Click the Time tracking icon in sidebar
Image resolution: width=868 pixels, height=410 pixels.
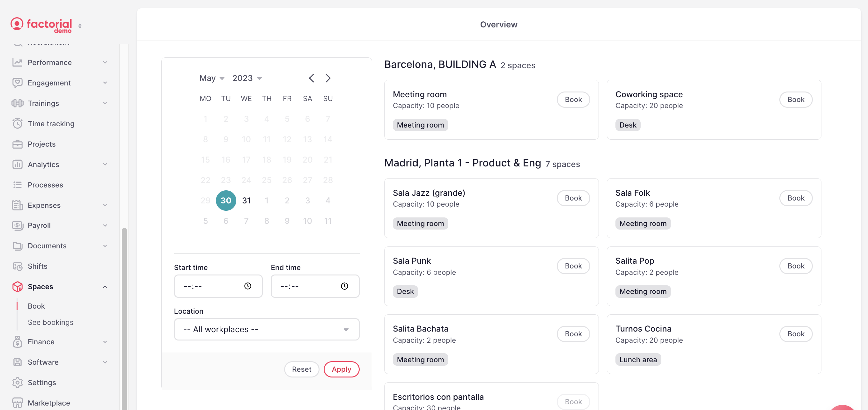pyautogui.click(x=17, y=123)
